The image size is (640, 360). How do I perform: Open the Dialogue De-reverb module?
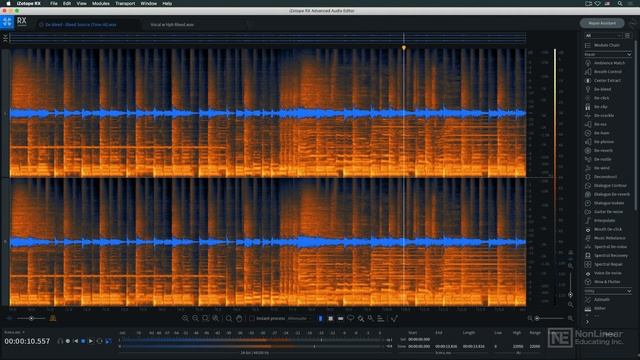click(608, 195)
